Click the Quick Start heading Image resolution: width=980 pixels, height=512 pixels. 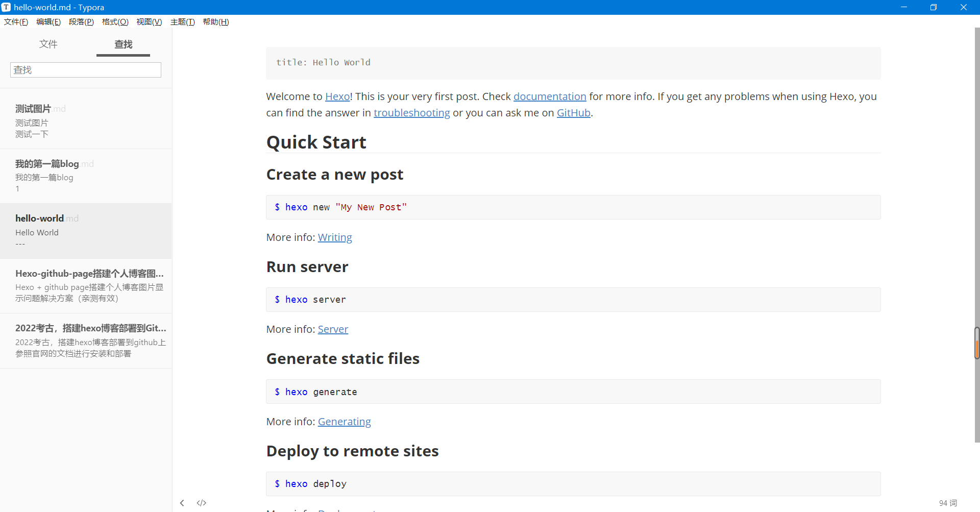point(316,142)
